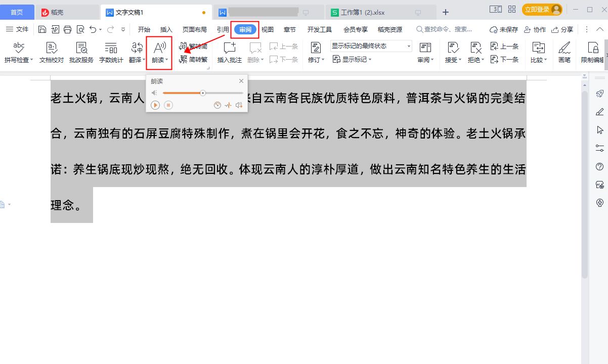Select the 拼写检查 spell check tool
This screenshot has width=608, height=364.
[18, 52]
